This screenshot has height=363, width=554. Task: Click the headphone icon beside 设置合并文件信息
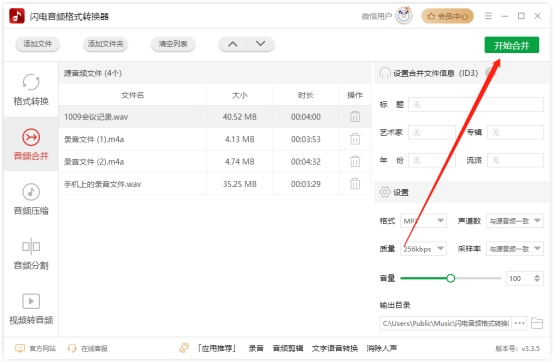[384, 73]
